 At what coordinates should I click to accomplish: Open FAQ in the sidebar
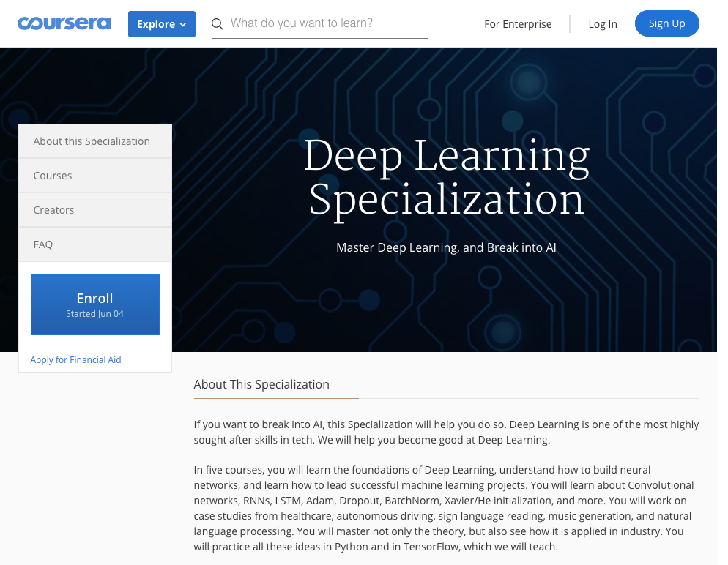[95, 244]
